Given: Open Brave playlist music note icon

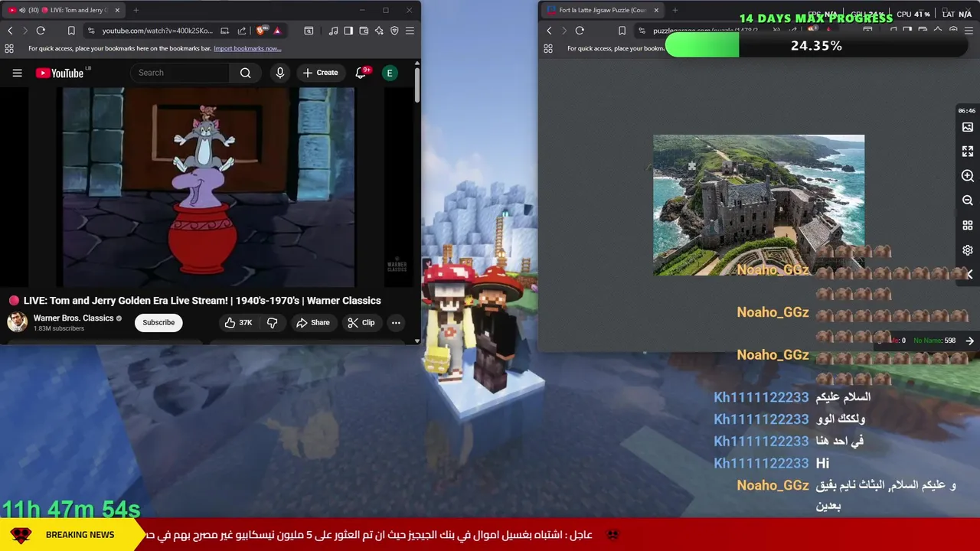Looking at the screenshot, I should tap(333, 31).
